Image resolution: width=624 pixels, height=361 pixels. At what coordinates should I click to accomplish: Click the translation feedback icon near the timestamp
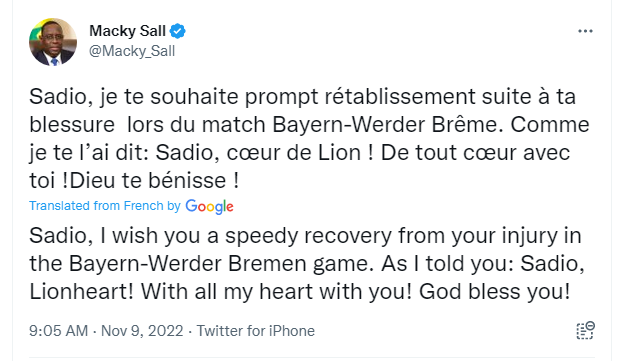tap(585, 330)
